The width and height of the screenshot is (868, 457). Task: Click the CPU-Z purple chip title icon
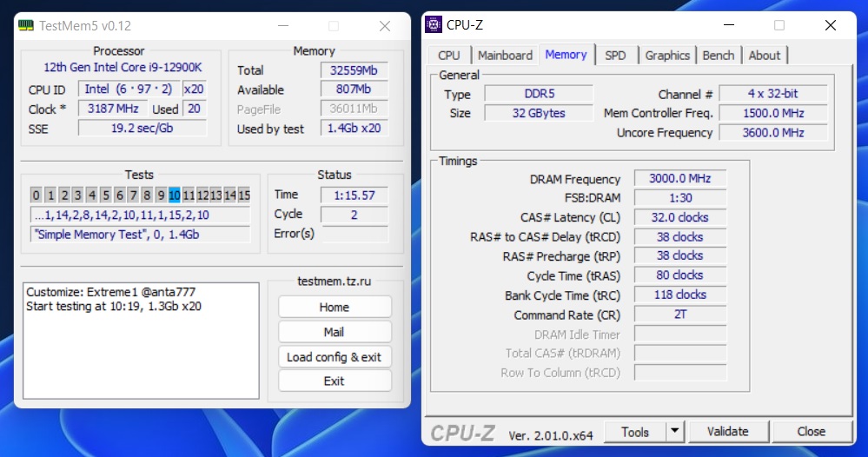point(434,25)
